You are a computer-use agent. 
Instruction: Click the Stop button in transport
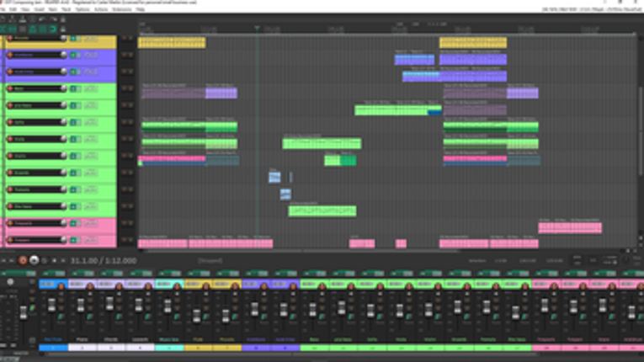point(54,260)
